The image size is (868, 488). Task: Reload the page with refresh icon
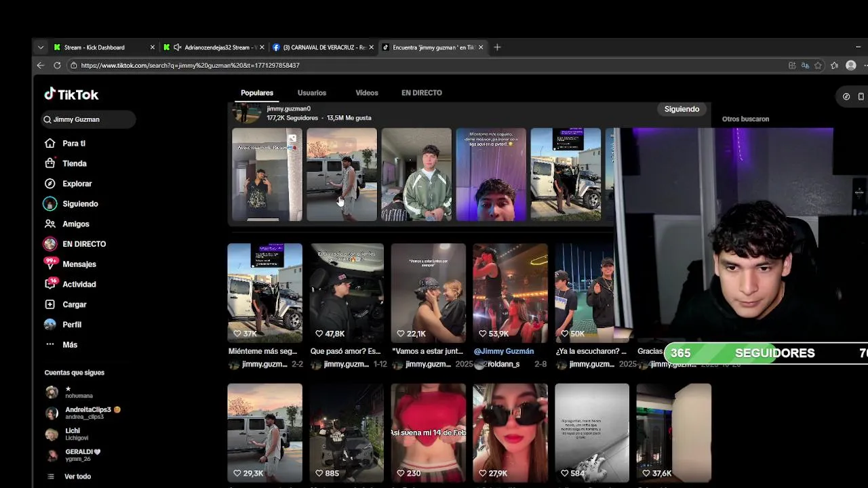point(57,65)
